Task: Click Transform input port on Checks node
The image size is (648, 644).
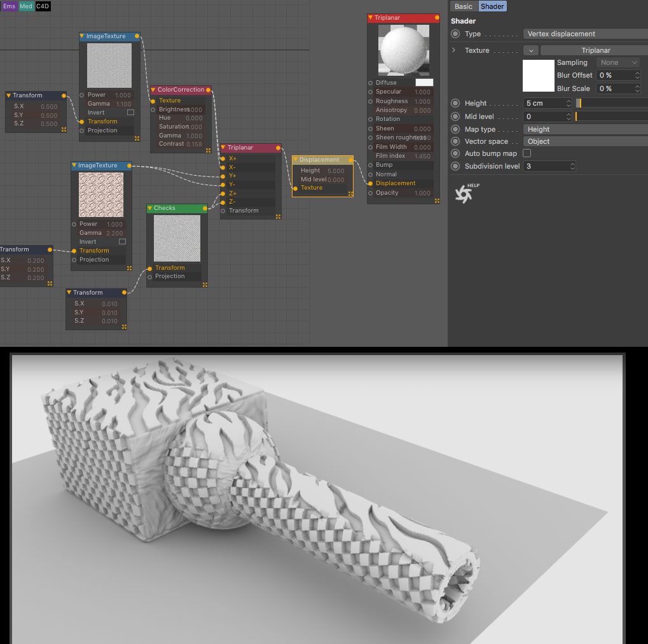Action: [x=149, y=269]
